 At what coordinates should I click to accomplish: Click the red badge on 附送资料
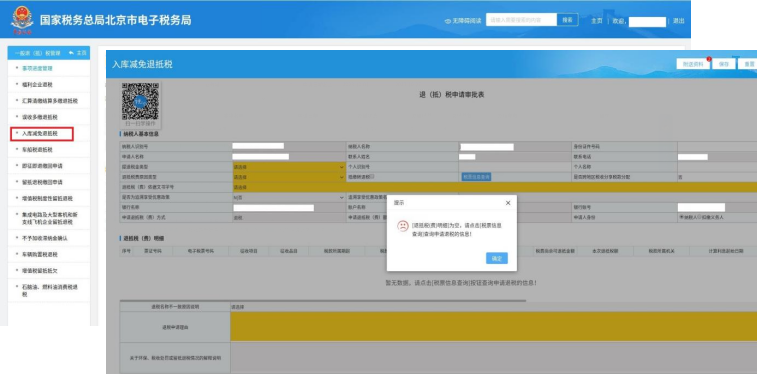709,59
